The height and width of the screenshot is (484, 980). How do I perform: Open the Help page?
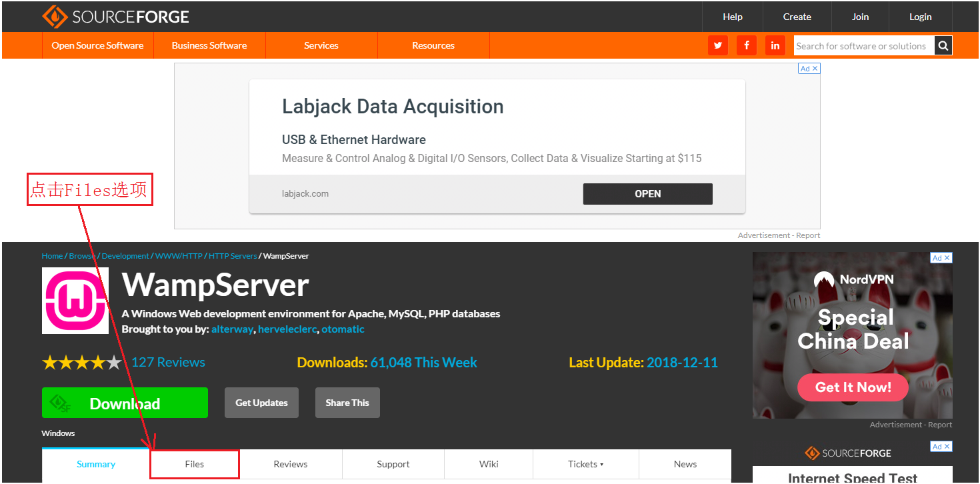pos(733,17)
